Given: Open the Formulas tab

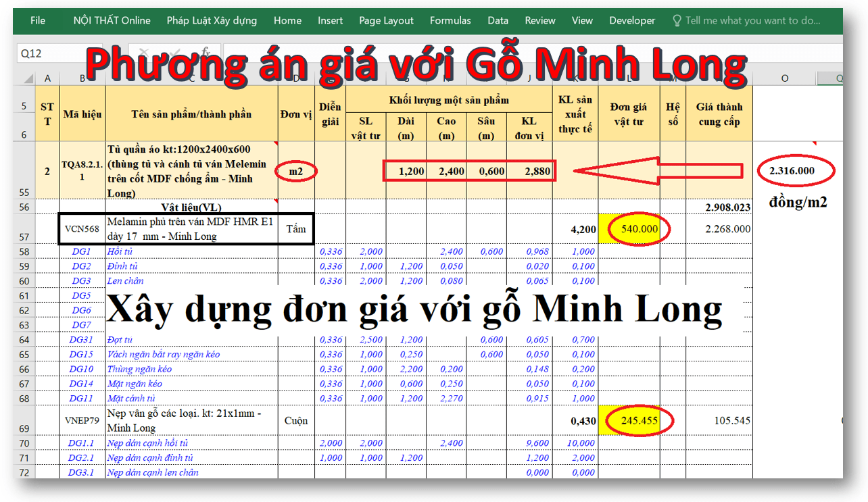Looking at the screenshot, I should coord(452,20).
